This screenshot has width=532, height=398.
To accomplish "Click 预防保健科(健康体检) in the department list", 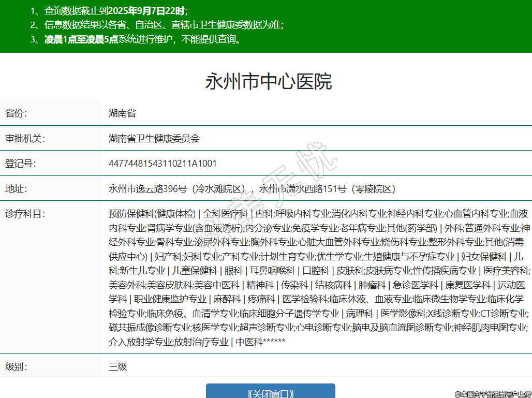I will (x=152, y=213).
